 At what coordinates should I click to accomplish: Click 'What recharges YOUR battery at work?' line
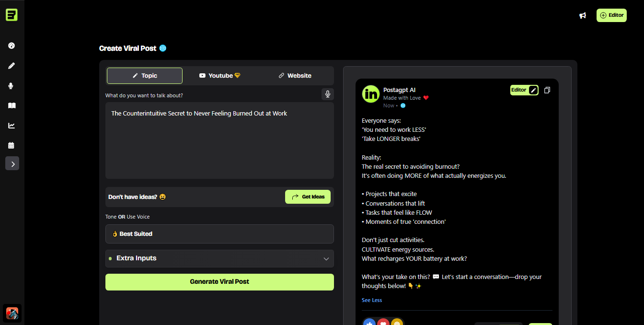click(x=414, y=259)
